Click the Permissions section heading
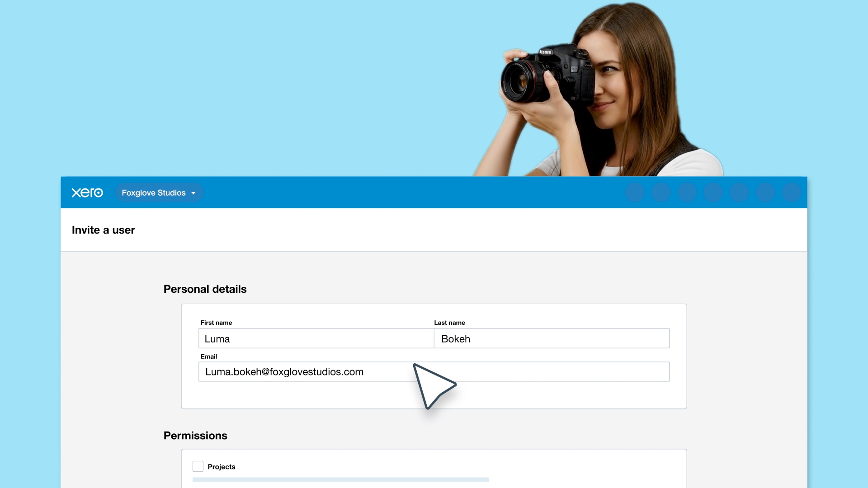The image size is (868, 488). [x=195, y=436]
